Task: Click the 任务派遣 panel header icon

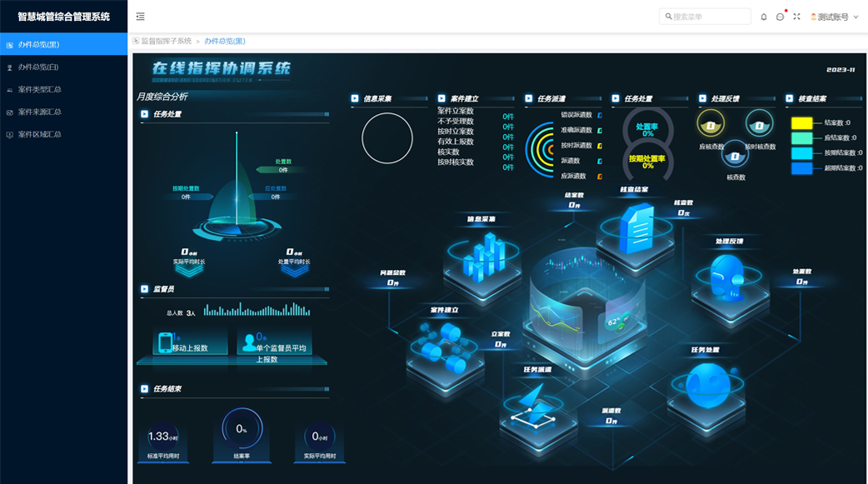Action: click(527, 98)
